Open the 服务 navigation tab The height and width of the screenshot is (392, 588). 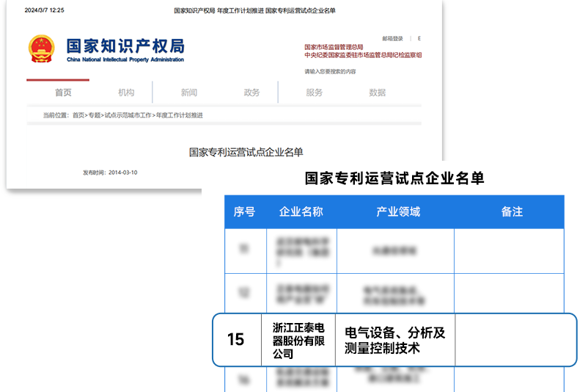pyautogui.click(x=315, y=92)
